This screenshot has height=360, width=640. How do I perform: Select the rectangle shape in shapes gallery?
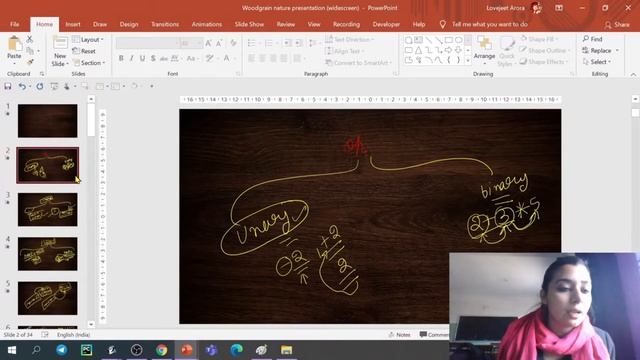click(449, 40)
